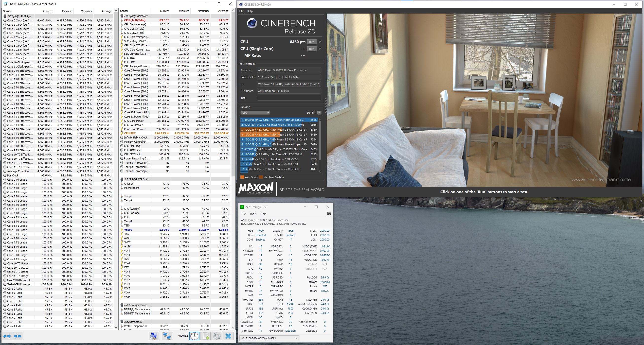This screenshot has width=644, height=345.
Task: Expand the ranking Details arrow
Action: click(319, 113)
